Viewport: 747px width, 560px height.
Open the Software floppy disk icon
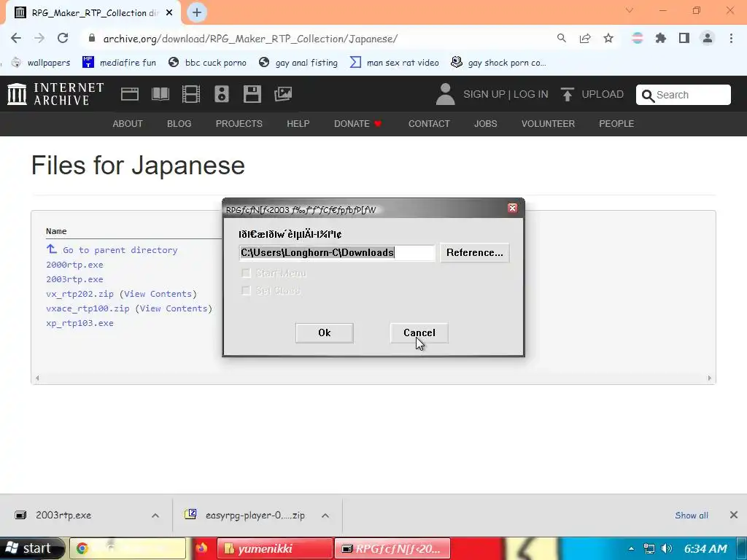pyautogui.click(x=252, y=94)
